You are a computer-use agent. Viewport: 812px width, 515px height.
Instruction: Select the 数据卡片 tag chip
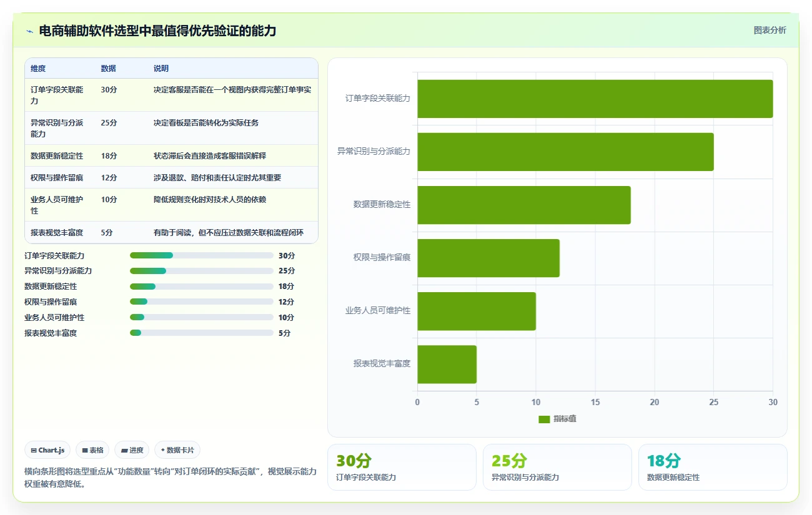point(177,450)
